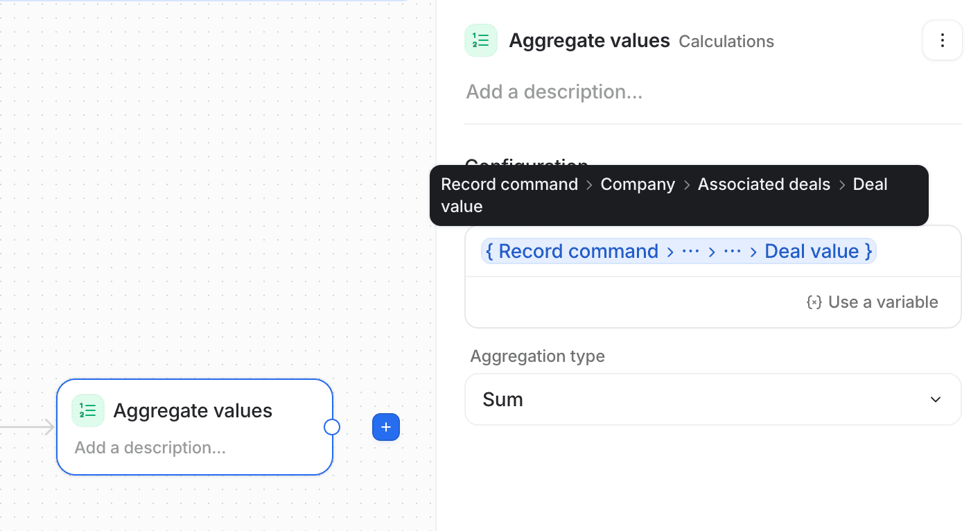Open the three-dot options menu

click(942, 40)
